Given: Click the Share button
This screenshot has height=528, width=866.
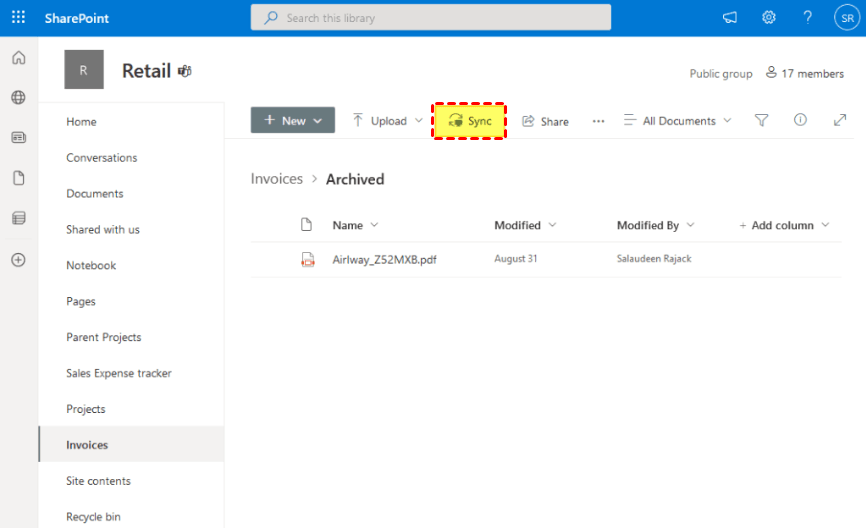Looking at the screenshot, I should click(546, 122).
